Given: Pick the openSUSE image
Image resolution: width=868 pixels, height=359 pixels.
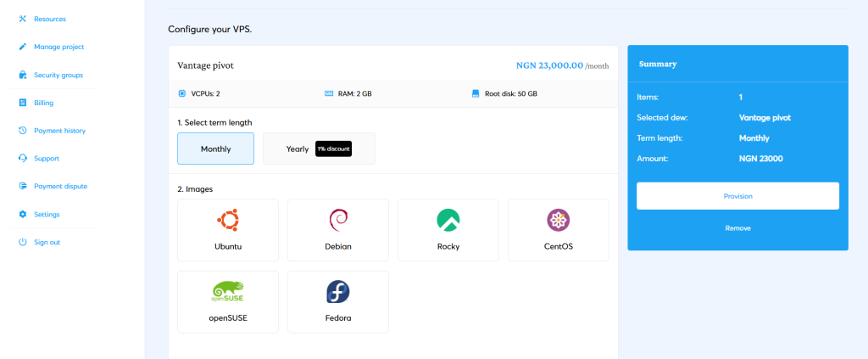Looking at the screenshot, I should tap(227, 301).
